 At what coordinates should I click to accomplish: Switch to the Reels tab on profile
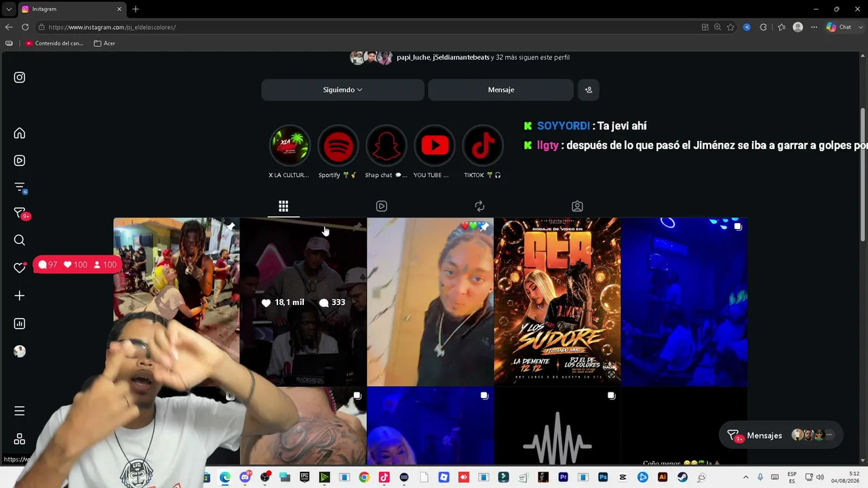382,206
